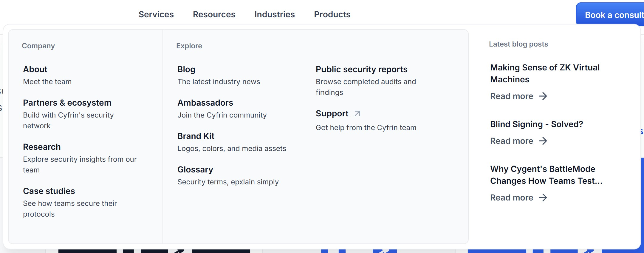Open the Resources nav menu

pos(214,14)
